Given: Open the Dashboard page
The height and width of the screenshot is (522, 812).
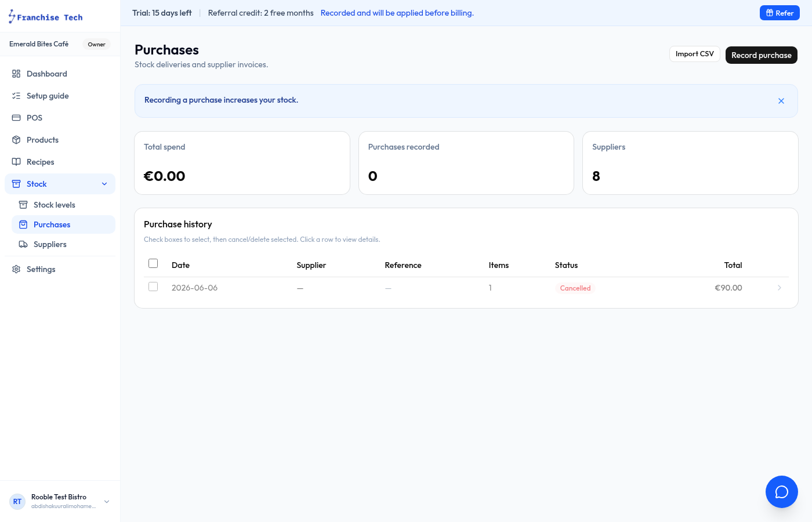Looking at the screenshot, I should point(60,74).
